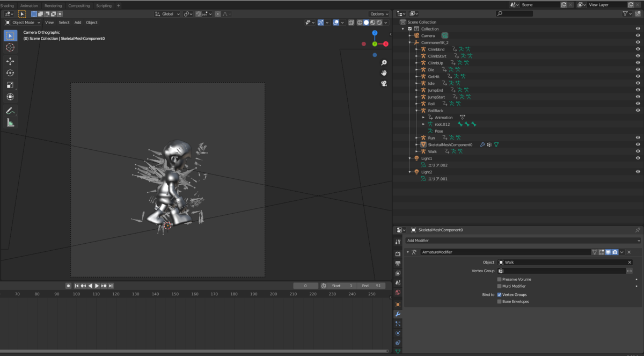This screenshot has width=644, height=356.
Task: Open the World properties tab
Action: click(398, 293)
